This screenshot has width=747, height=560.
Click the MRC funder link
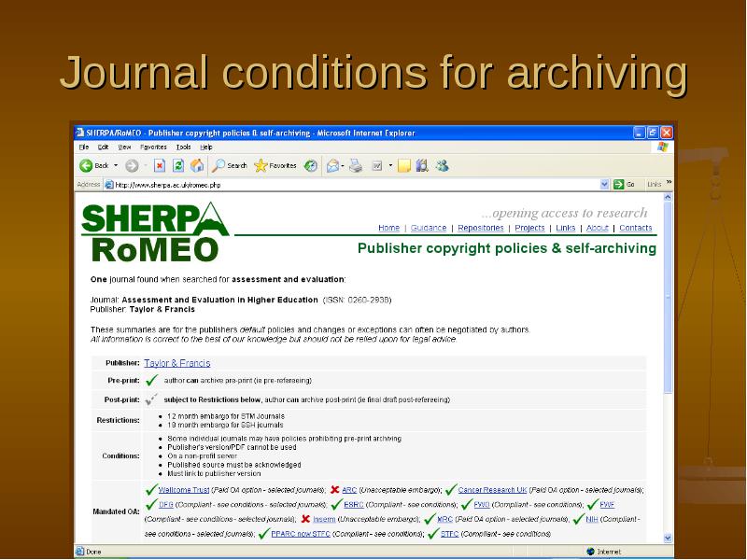(x=445, y=519)
